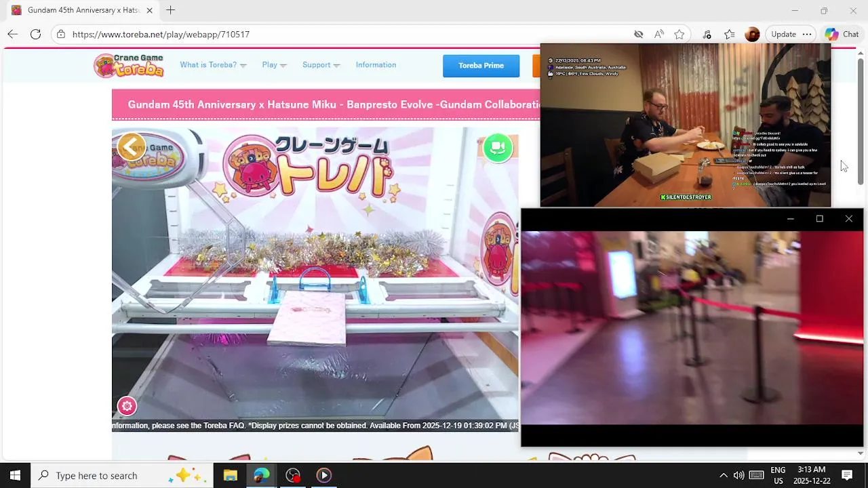Open the media player taskbar icon
This screenshot has width=868, height=488.
pyautogui.click(x=323, y=475)
